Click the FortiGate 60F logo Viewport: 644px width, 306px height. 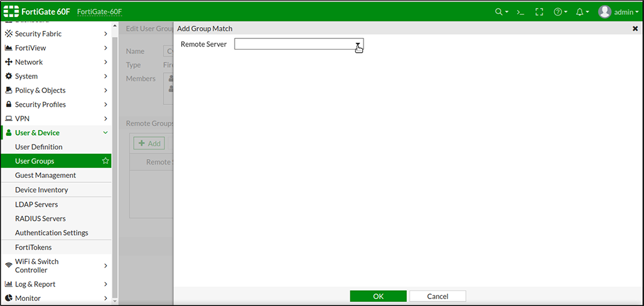click(37, 12)
